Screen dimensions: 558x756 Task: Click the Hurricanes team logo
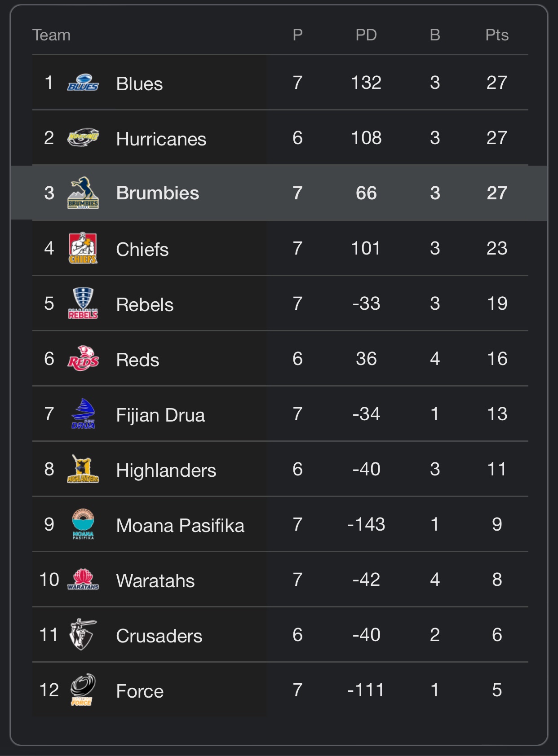point(83,138)
